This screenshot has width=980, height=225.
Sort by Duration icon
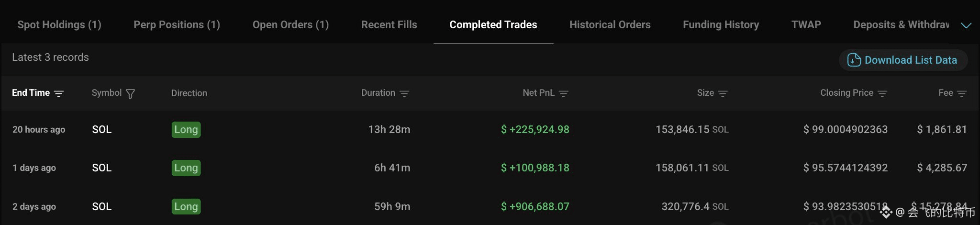404,93
